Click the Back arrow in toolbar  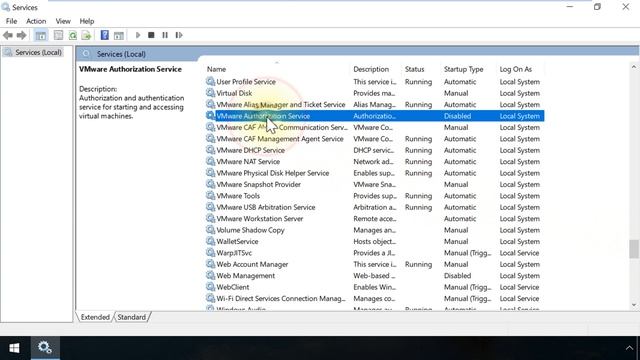coord(8,36)
